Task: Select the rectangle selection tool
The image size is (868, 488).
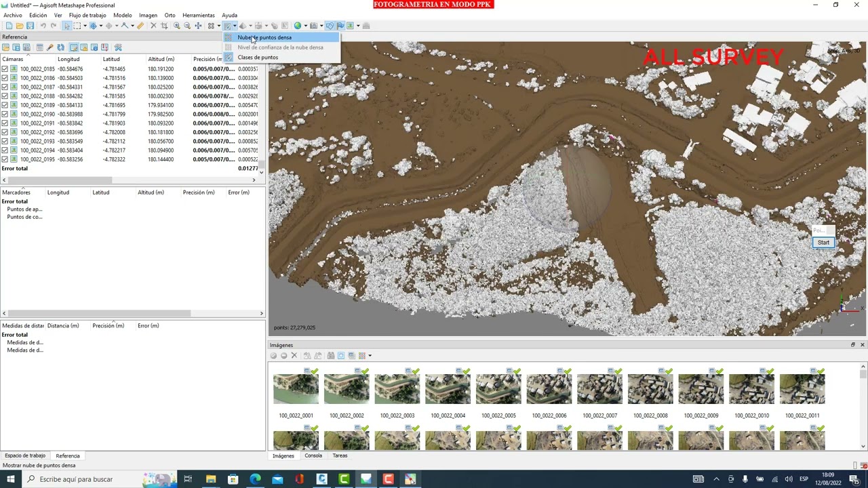Action: 77,26
